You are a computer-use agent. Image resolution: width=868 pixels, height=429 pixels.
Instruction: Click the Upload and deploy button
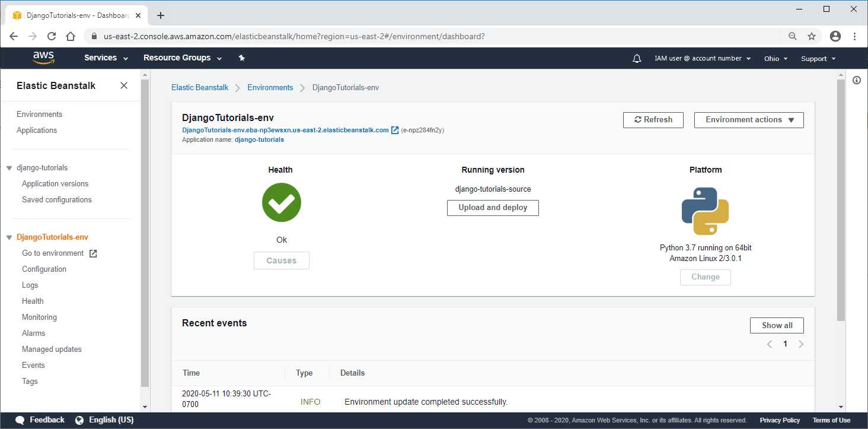[x=493, y=208]
